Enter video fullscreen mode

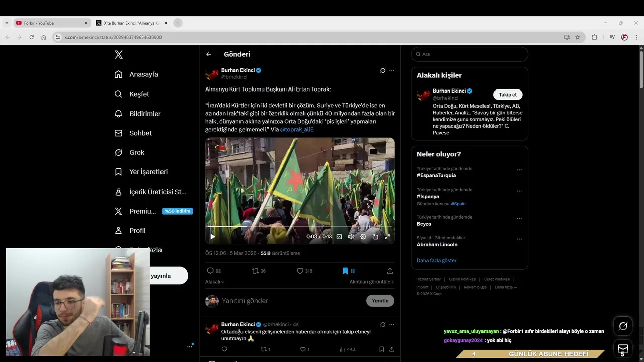387,236
